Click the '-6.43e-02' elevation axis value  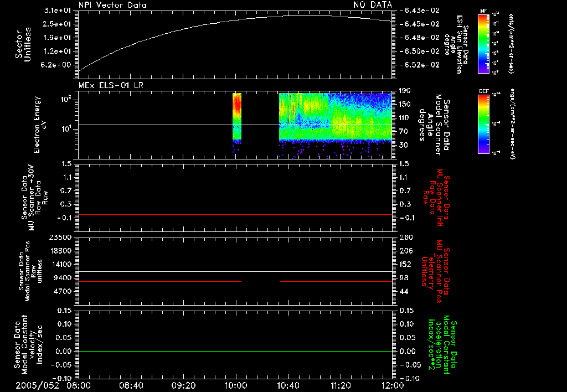point(420,11)
